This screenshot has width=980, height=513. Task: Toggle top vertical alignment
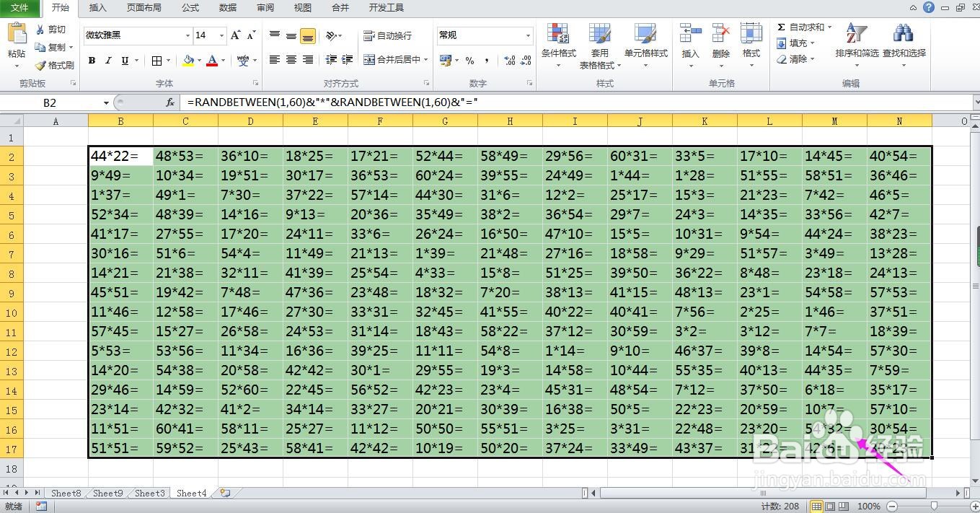pyautogui.click(x=275, y=35)
